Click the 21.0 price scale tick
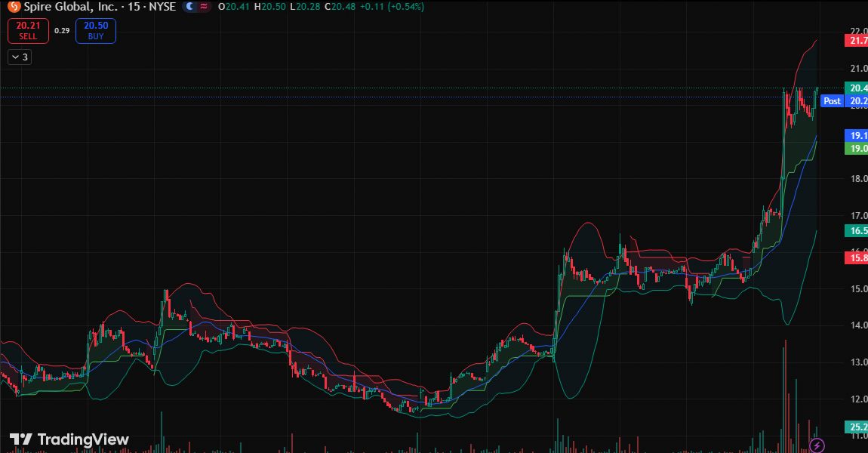Image resolution: width=868 pixels, height=453 pixels. pyautogui.click(x=859, y=69)
